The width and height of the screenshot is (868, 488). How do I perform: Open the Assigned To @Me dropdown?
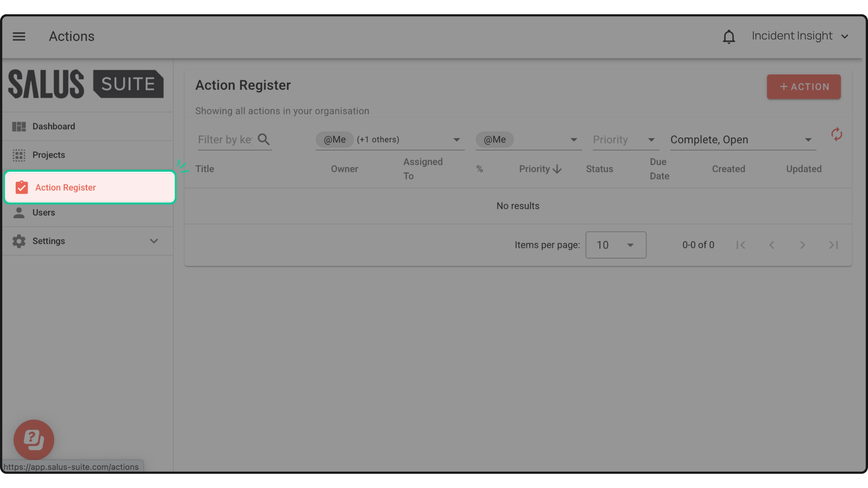click(573, 140)
